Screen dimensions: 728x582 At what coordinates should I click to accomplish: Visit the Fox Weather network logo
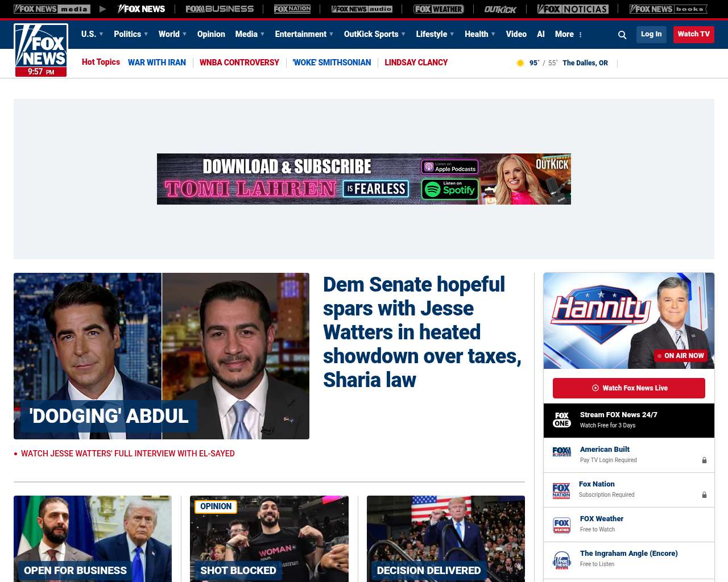[x=439, y=9]
